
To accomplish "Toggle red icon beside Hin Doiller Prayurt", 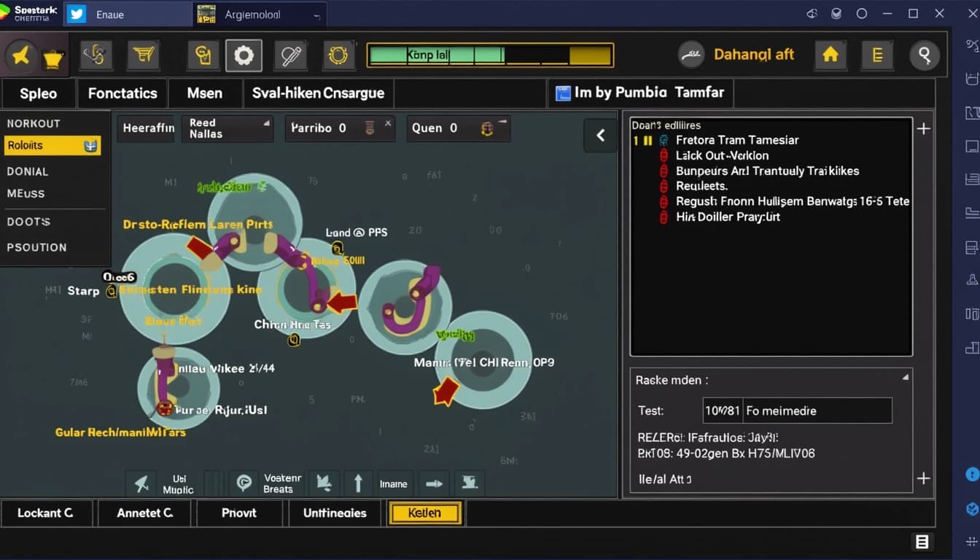I will click(x=664, y=217).
